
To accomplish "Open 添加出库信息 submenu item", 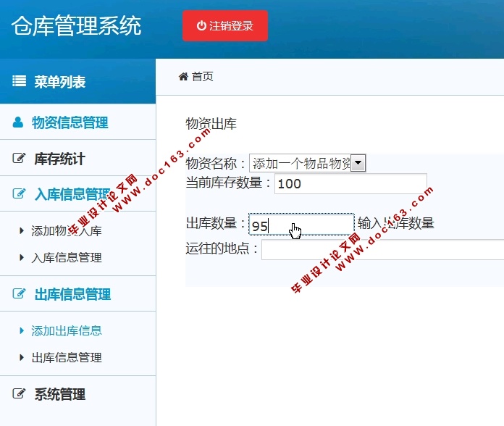I will tap(67, 331).
